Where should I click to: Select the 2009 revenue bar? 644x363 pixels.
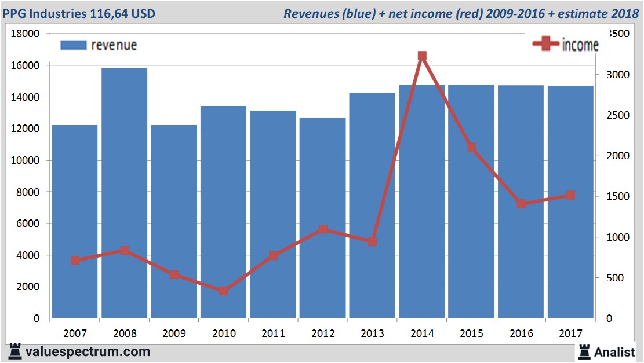(x=174, y=222)
